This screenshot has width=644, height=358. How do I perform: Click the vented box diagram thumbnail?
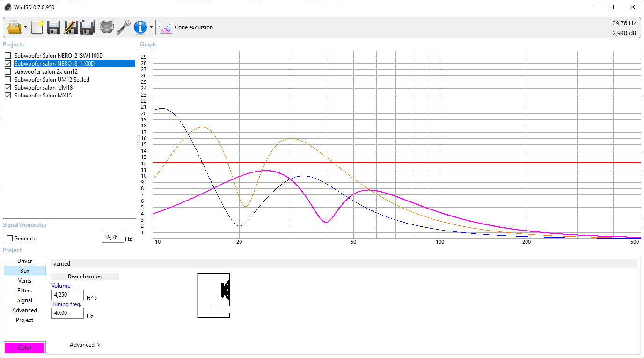click(x=214, y=296)
